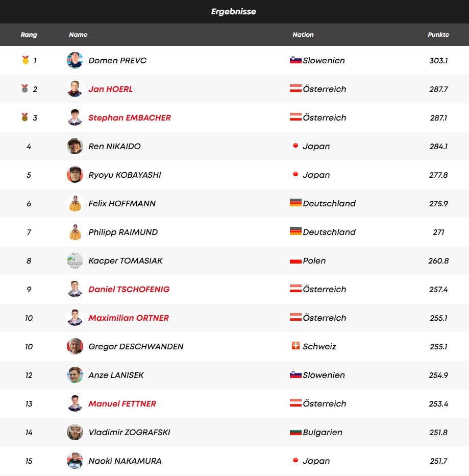Click the Rang column header
This screenshot has height=476, width=469.
(x=29, y=35)
